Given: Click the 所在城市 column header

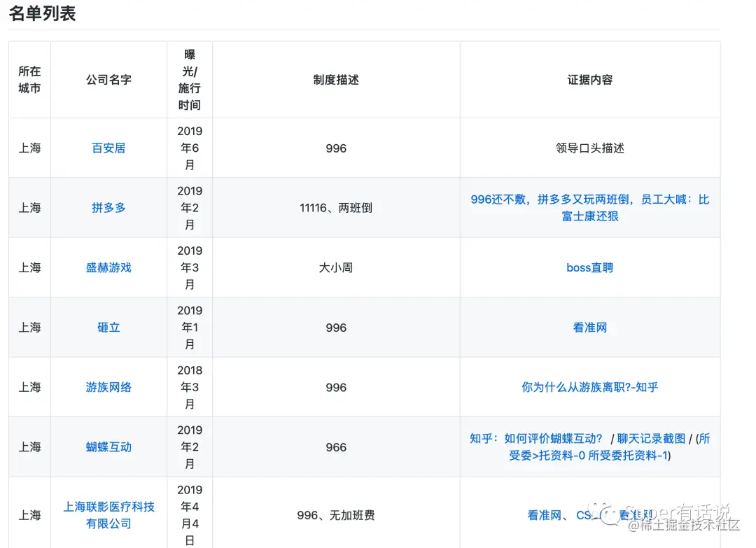Looking at the screenshot, I should tap(29, 80).
